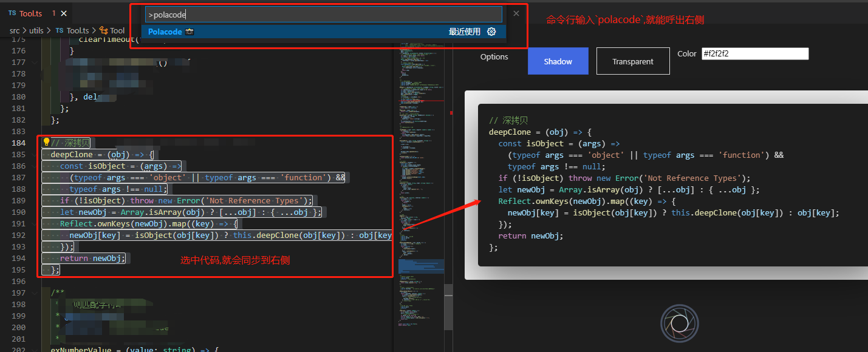Click the command palette input field

click(324, 14)
